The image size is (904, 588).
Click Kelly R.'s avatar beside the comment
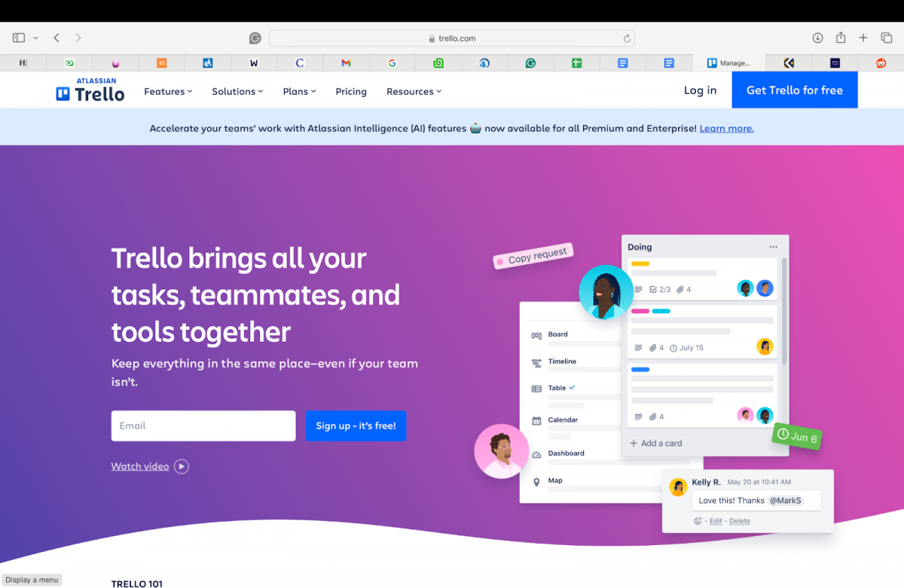point(679,487)
